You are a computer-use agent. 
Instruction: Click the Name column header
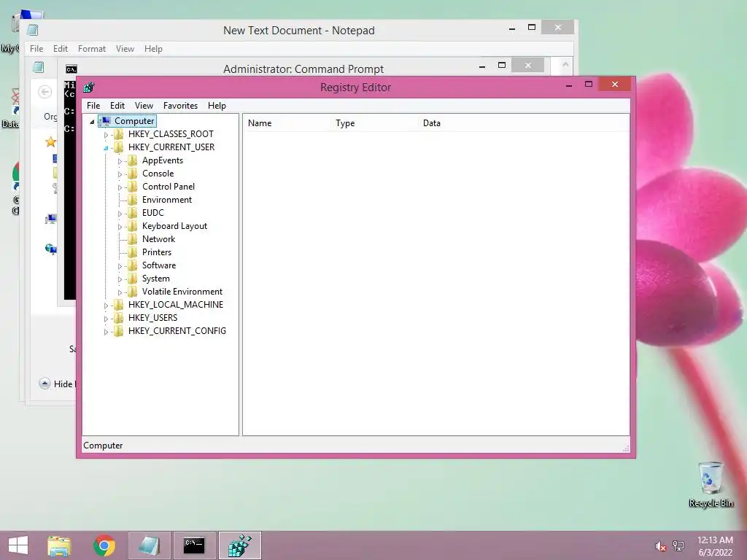[287, 122]
